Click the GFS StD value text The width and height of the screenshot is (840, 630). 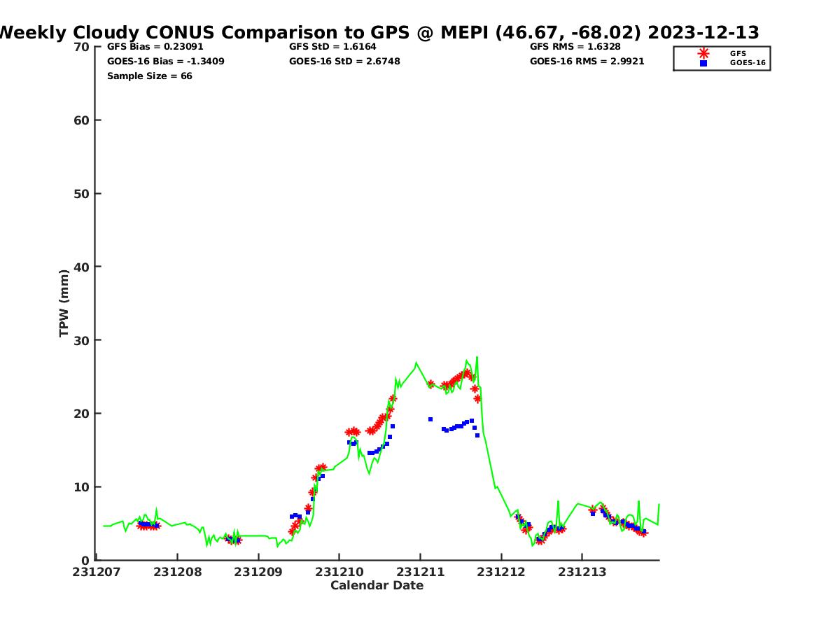332,47
